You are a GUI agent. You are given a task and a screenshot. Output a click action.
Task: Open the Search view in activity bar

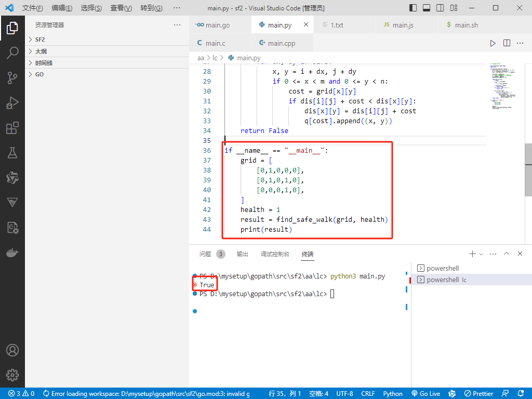tap(12, 53)
